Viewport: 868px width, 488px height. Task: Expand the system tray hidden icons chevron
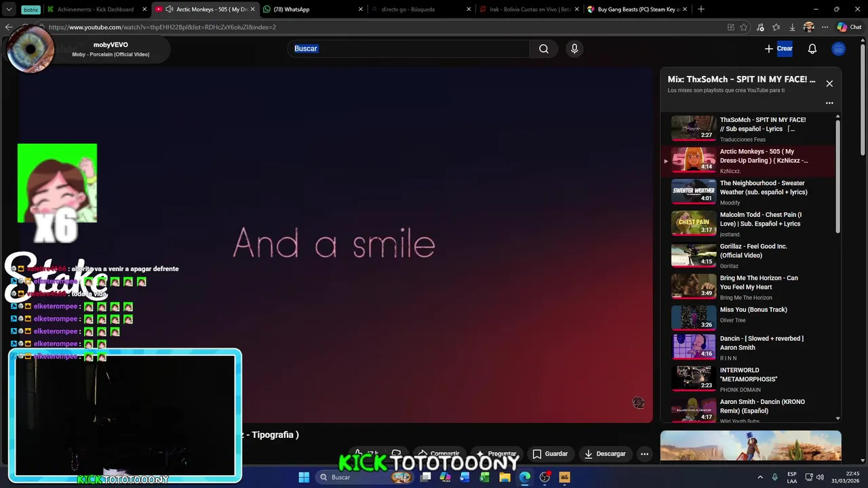[x=760, y=477]
